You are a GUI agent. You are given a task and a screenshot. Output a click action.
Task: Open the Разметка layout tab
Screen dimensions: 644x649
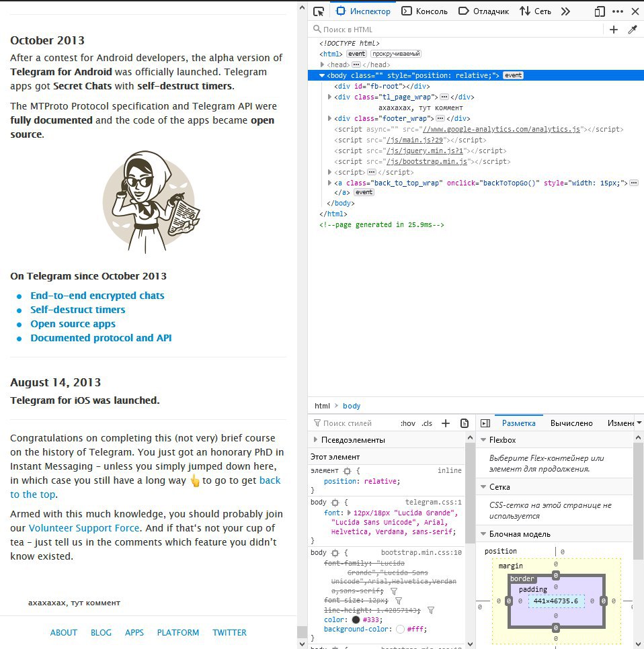(x=518, y=423)
